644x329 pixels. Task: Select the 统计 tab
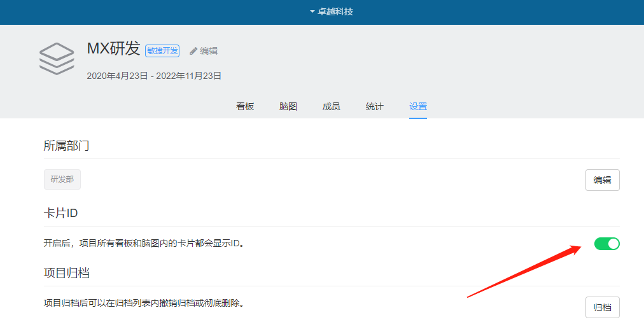click(374, 106)
